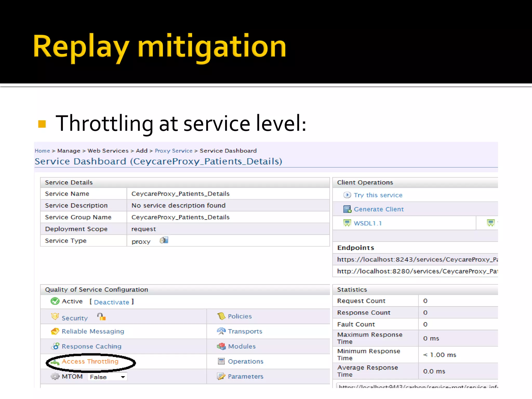This screenshot has width=532, height=399.
Task: Click the MTOM gear icon
Action: click(x=55, y=376)
